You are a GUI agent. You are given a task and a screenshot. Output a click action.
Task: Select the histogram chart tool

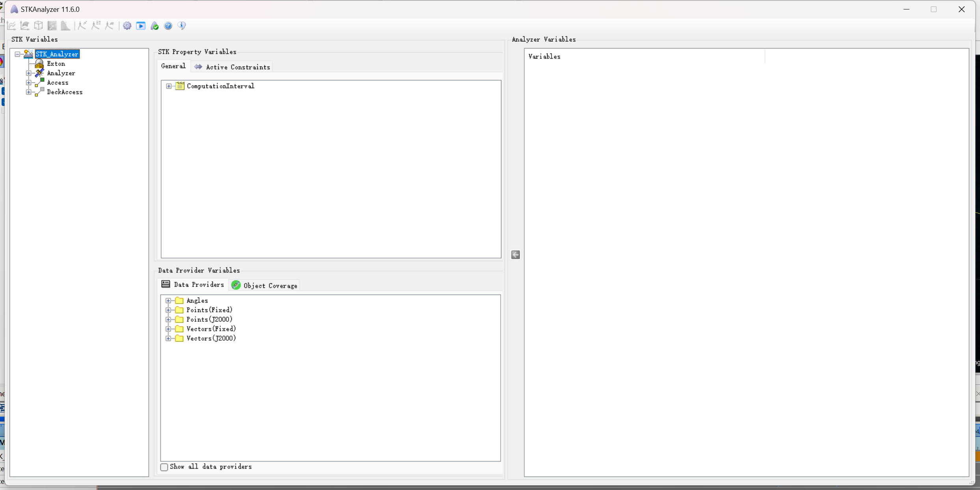pos(65,26)
